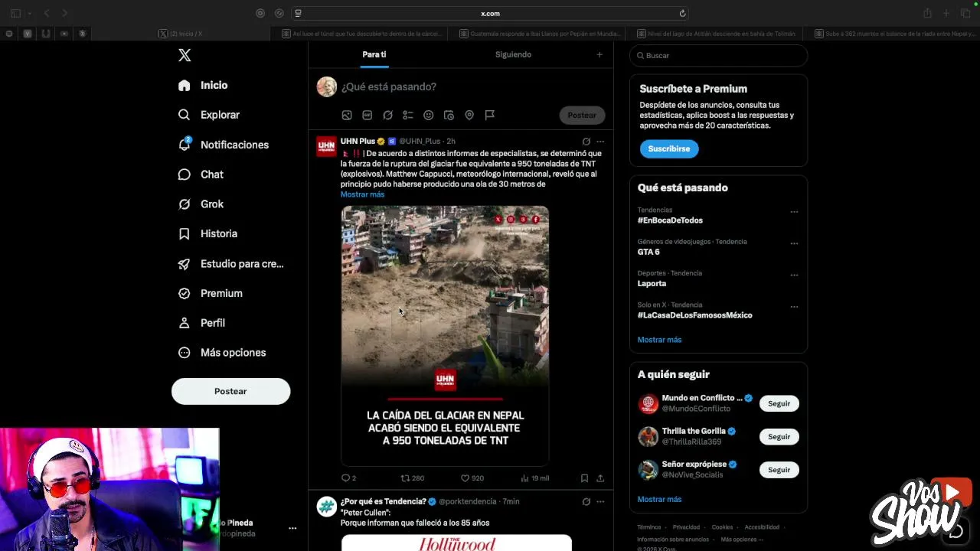980x551 pixels.
Task: Like the UHN Plus post
Action: [472, 478]
